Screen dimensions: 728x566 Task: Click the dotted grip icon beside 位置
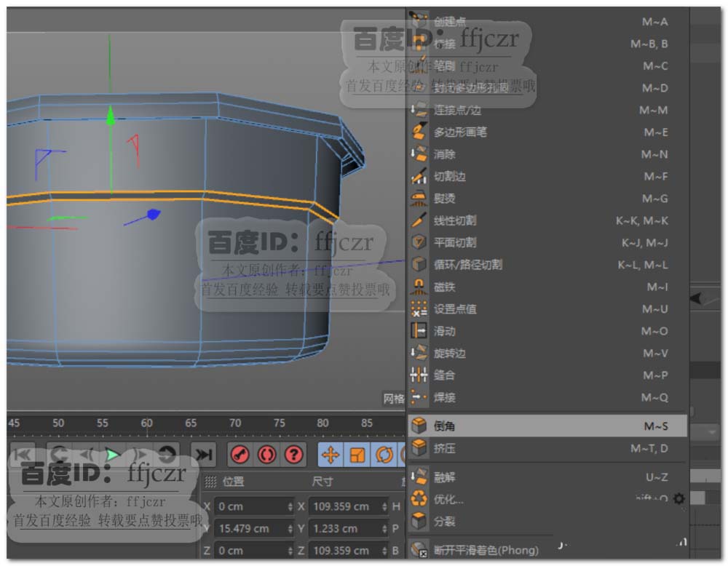click(x=210, y=482)
